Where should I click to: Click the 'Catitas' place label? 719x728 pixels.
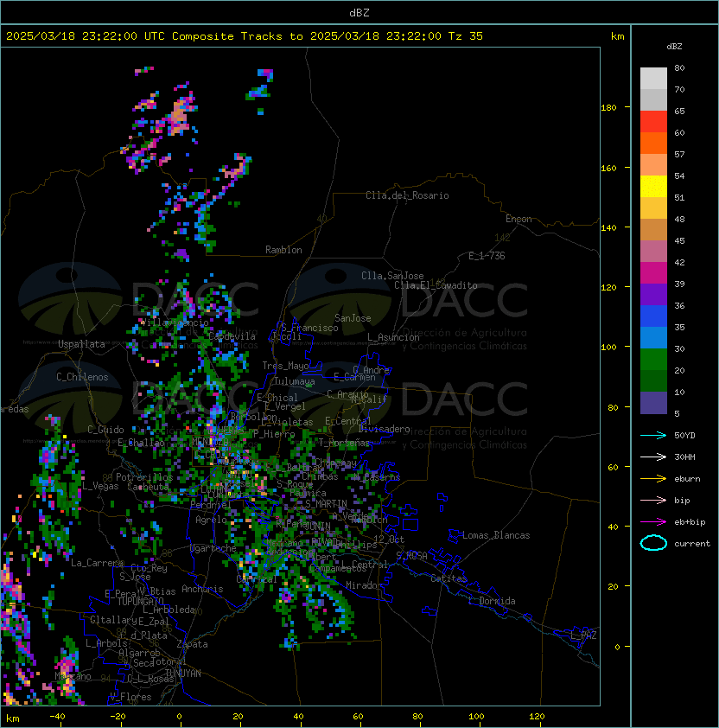coord(449,578)
